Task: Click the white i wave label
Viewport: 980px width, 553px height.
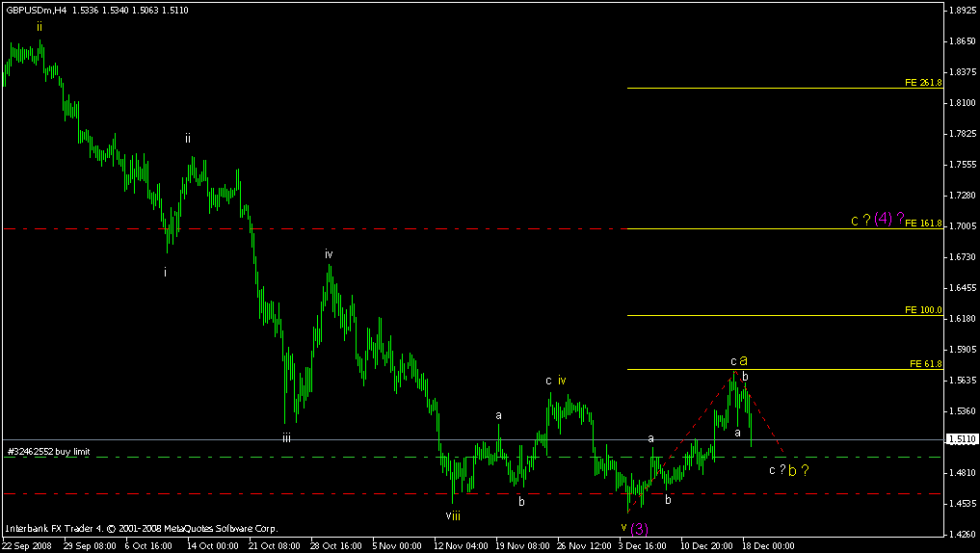Action: pyautogui.click(x=165, y=272)
